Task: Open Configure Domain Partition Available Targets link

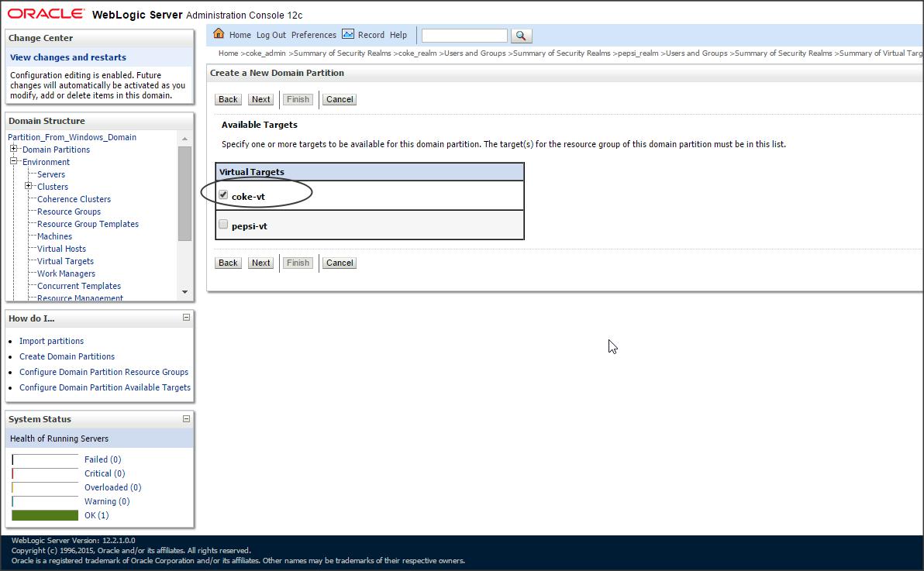Action: pos(105,387)
